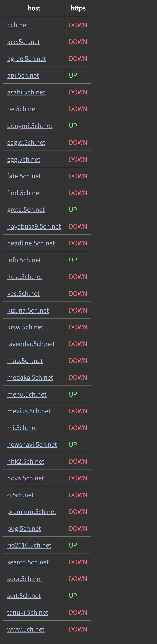157x644 pixels.
Task: Click the menu.5ch.net link
Action: point(27,394)
